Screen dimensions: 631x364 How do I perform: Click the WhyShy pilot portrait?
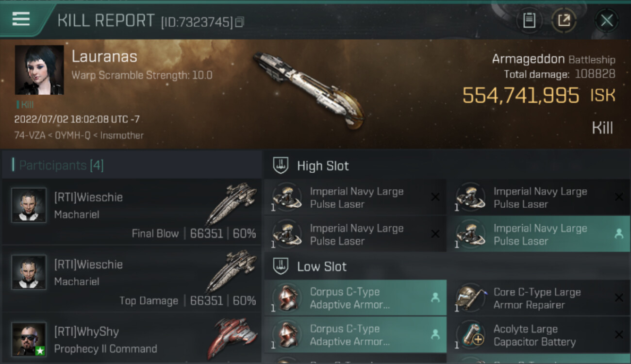[29, 339]
